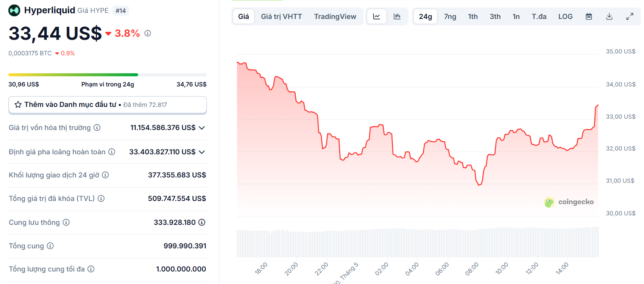
Task: Open info icon for Tổng lượng cung tối đa
Action: [91, 269]
